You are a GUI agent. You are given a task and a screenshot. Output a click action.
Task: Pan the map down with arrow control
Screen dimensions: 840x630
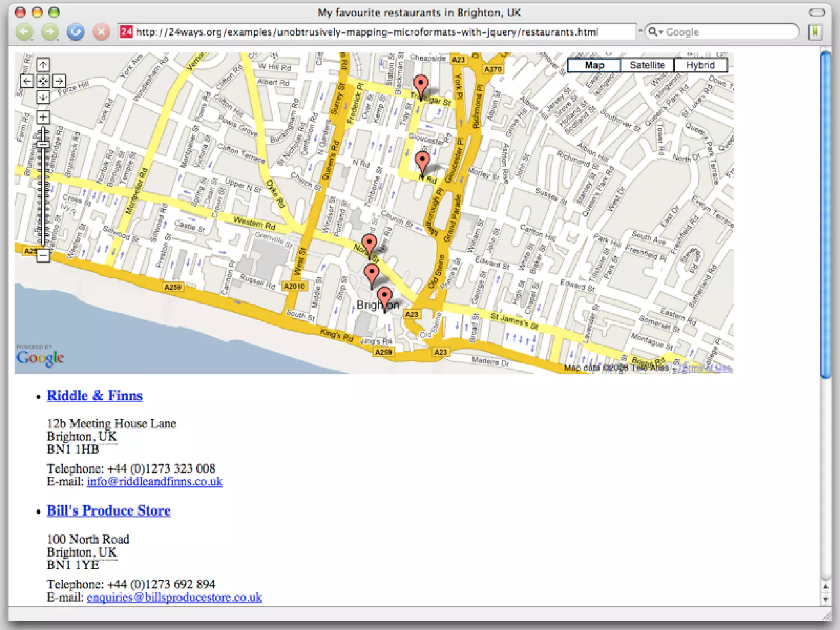(43, 97)
